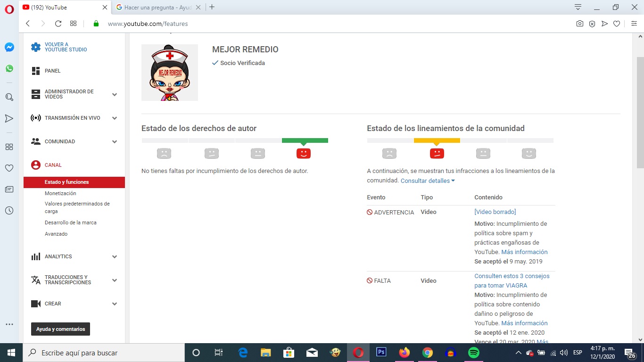Open Chrome from the taskbar
Viewport: 644px width, 362px height.
coord(428,353)
